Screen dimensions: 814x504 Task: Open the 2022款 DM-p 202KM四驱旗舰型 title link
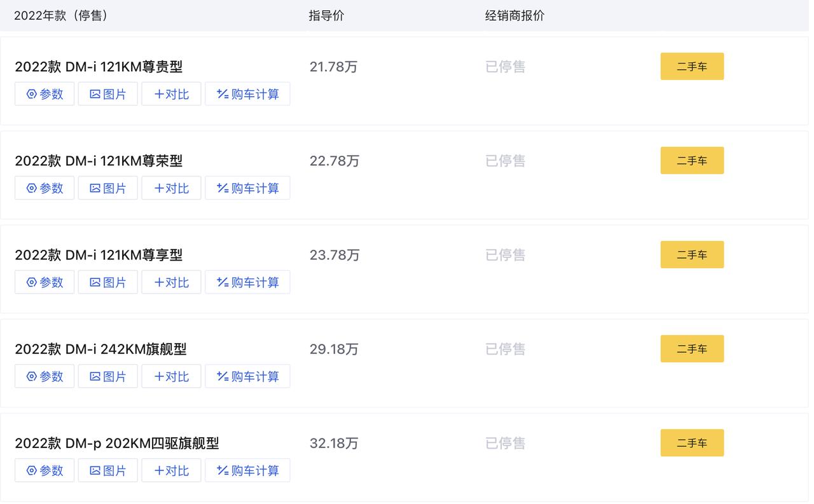click(117, 443)
